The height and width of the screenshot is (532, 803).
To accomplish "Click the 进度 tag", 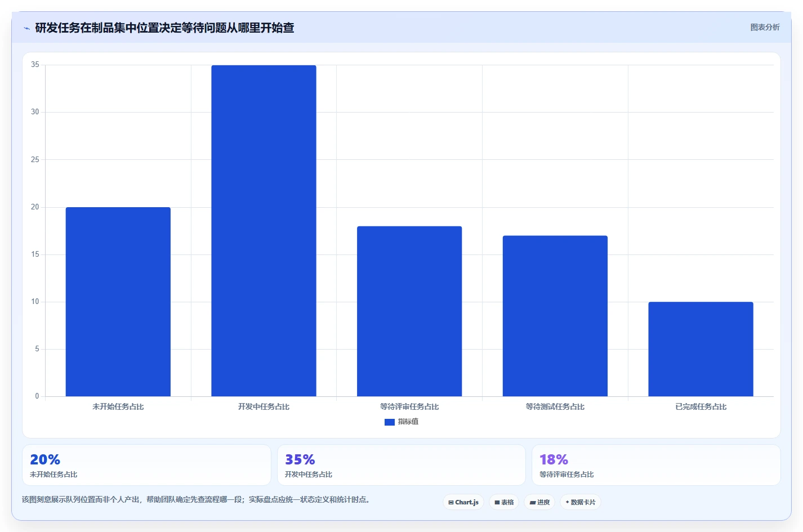I will pyautogui.click(x=539, y=502).
